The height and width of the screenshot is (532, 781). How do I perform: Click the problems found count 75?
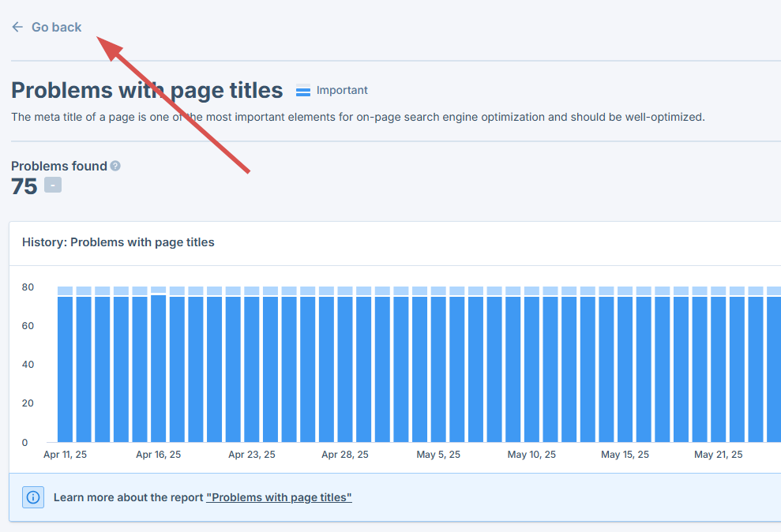coord(24,186)
